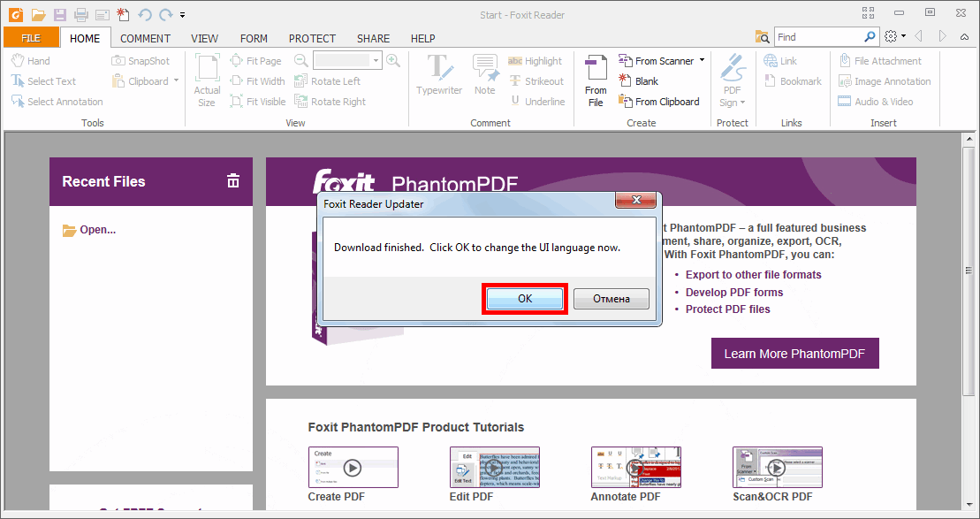Play the Annotate PDF tutorial thumbnail
Screen dimensions: 980x519
click(x=635, y=467)
